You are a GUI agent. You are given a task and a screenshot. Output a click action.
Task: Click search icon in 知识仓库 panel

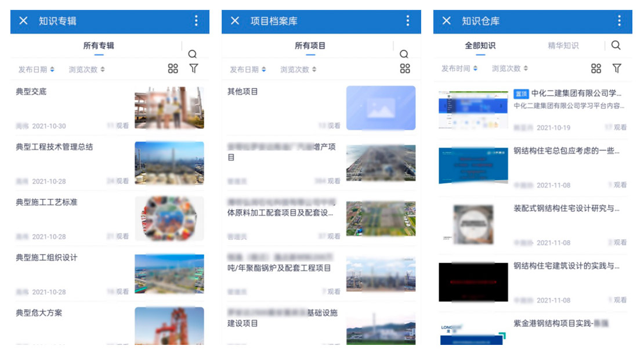click(x=616, y=45)
